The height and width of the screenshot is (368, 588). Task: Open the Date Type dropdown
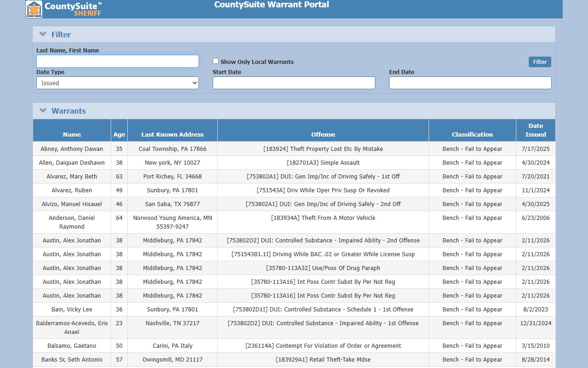coord(118,83)
